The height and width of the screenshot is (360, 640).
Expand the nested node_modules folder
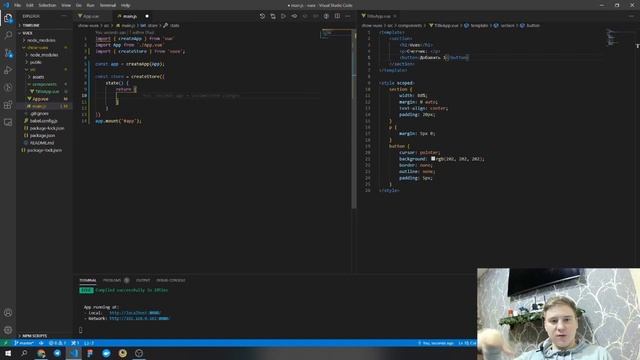(44, 55)
